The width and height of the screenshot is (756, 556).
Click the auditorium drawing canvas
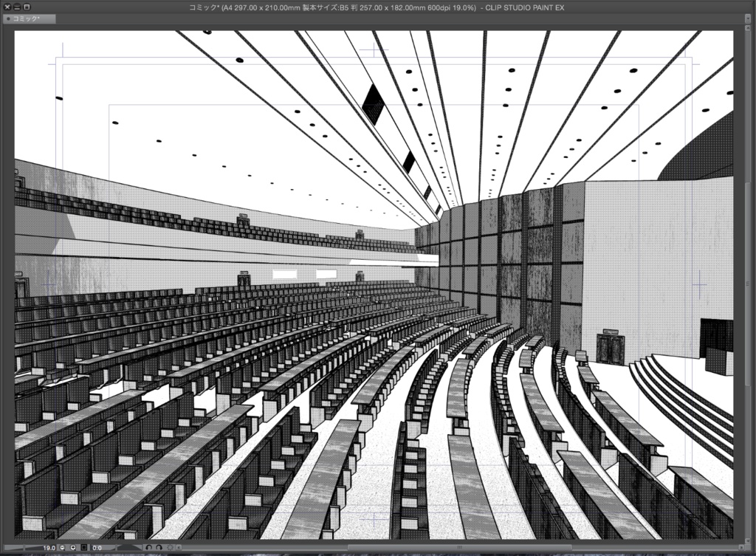pos(374,284)
